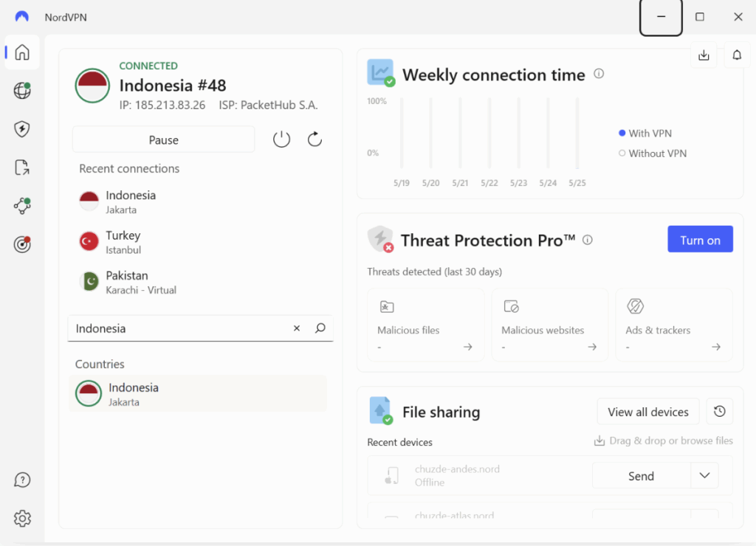This screenshot has height=546, width=756.
Task: Open help chat icon in sidebar
Action: click(x=22, y=480)
